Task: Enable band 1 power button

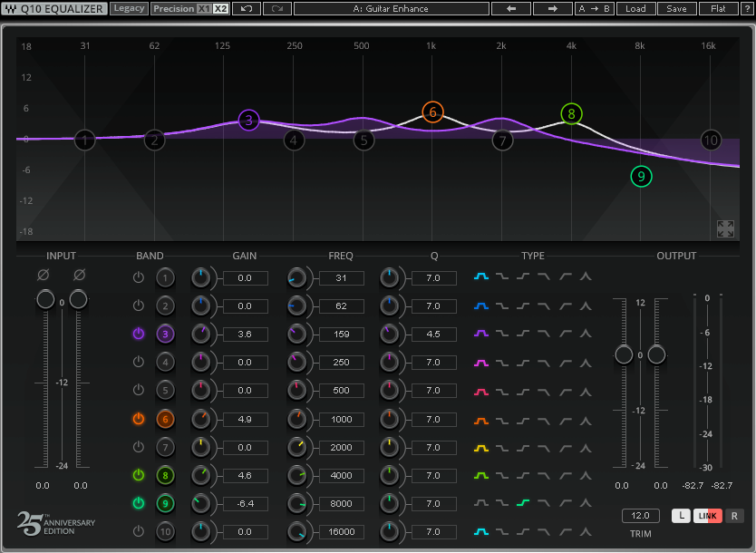Action: pos(139,277)
